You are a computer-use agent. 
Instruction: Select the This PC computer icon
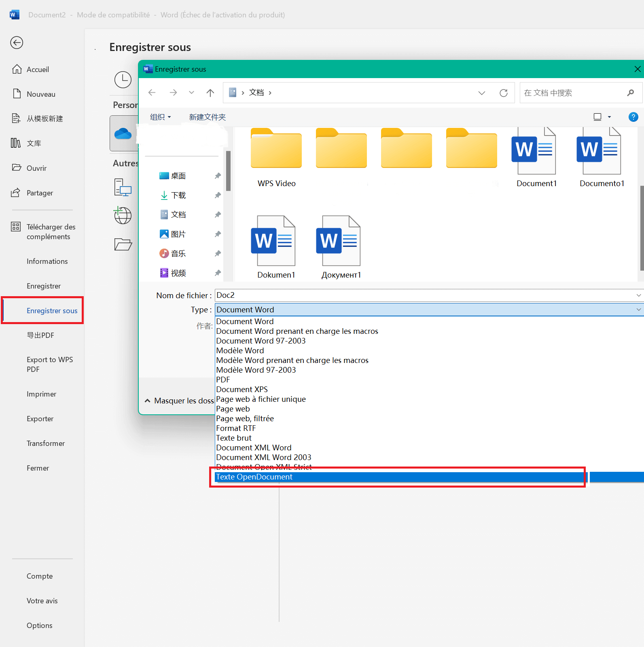[123, 188]
